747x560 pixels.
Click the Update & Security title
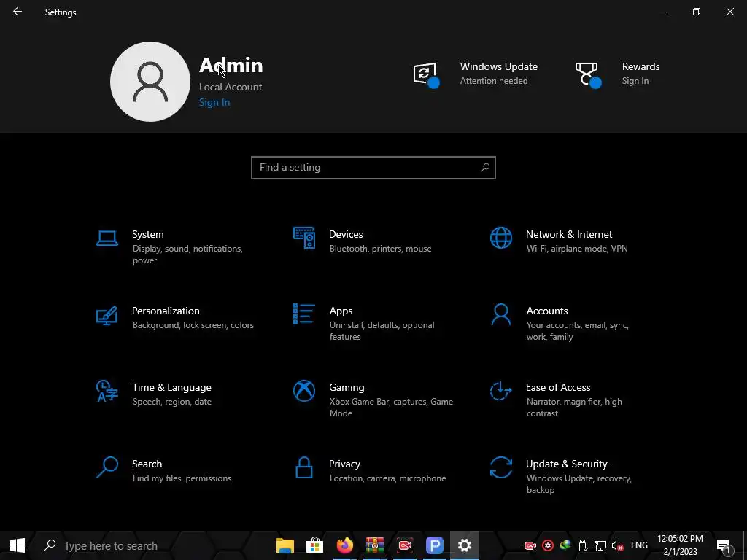pyautogui.click(x=566, y=464)
